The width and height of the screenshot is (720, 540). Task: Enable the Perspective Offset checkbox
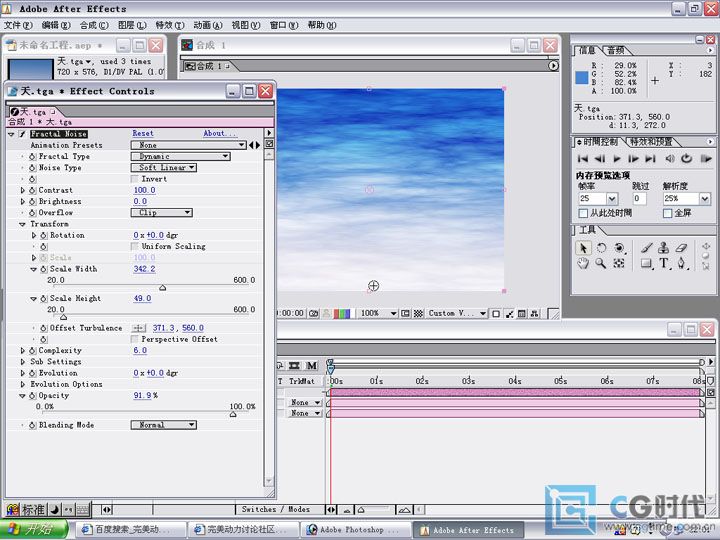[x=135, y=339]
